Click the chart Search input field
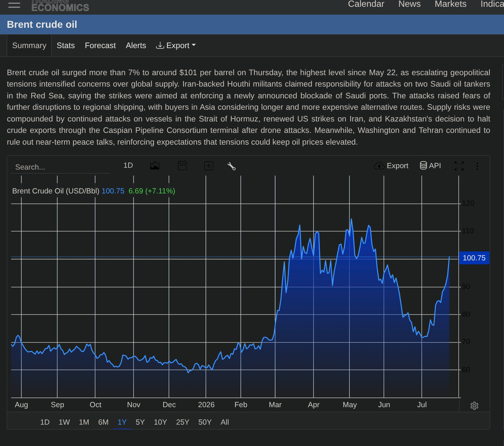 coord(60,167)
